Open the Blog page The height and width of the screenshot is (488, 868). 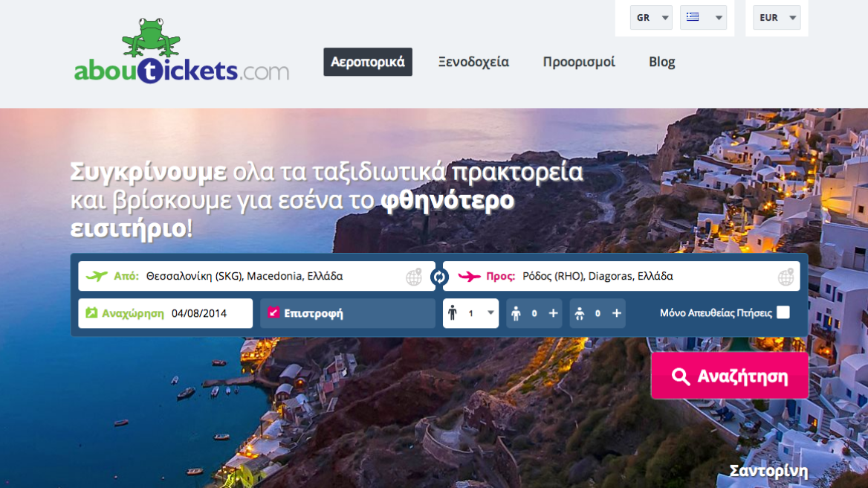point(661,62)
